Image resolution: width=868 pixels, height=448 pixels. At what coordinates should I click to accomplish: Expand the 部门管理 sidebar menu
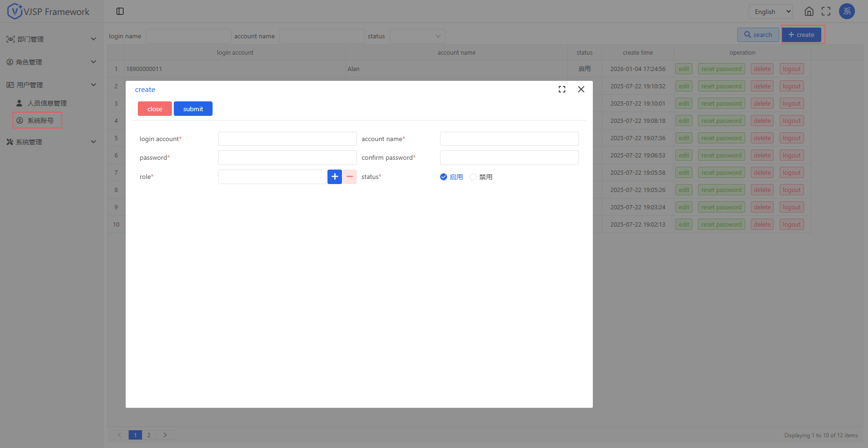pyautogui.click(x=51, y=39)
